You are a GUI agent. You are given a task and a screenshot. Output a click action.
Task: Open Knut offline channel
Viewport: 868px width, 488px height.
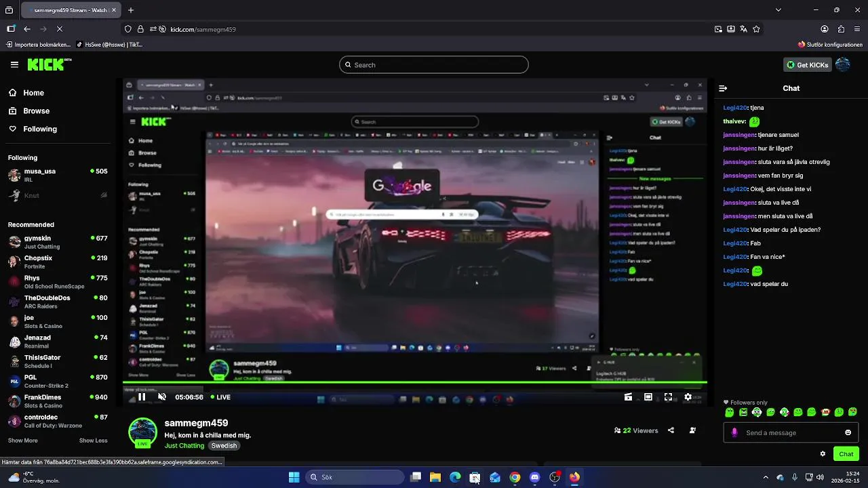point(58,195)
